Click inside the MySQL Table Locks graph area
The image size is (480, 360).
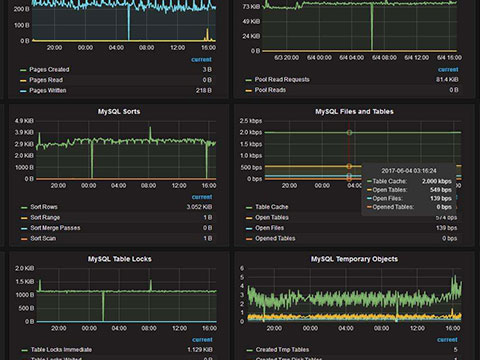[127, 295]
